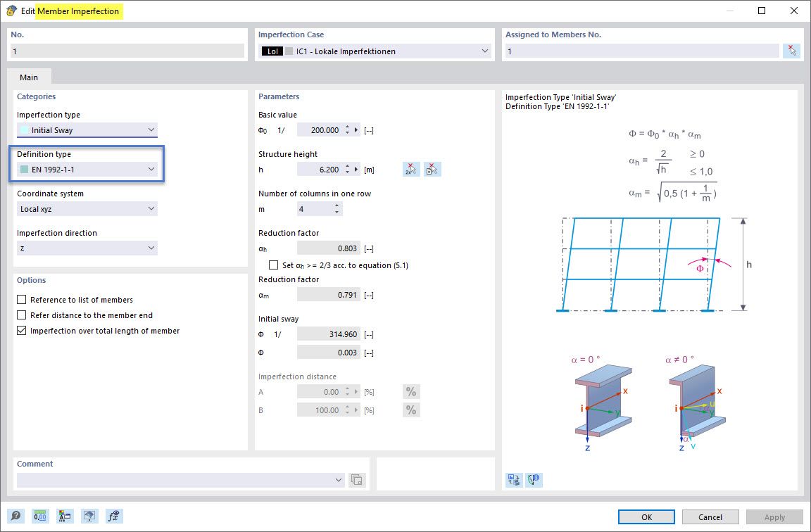The width and height of the screenshot is (811, 532).
Task: Click the imperfection info icon at panel bottom
Action: coord(533,479)
